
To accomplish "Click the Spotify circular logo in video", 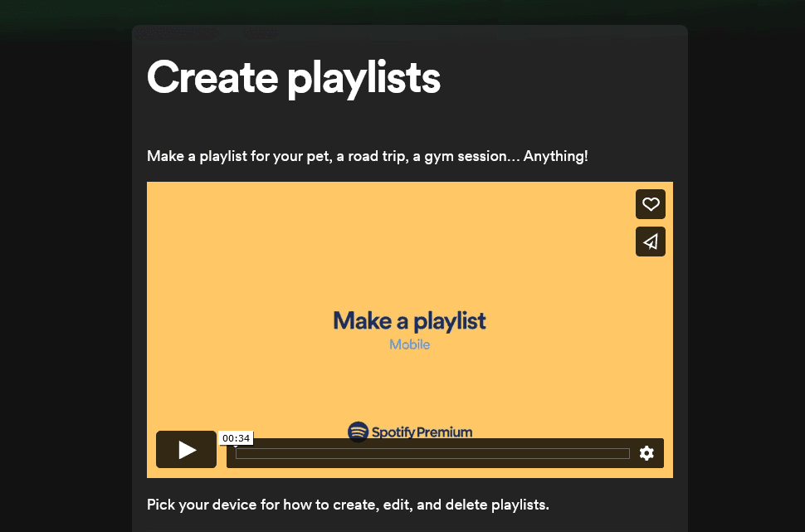I will (358, 432).
